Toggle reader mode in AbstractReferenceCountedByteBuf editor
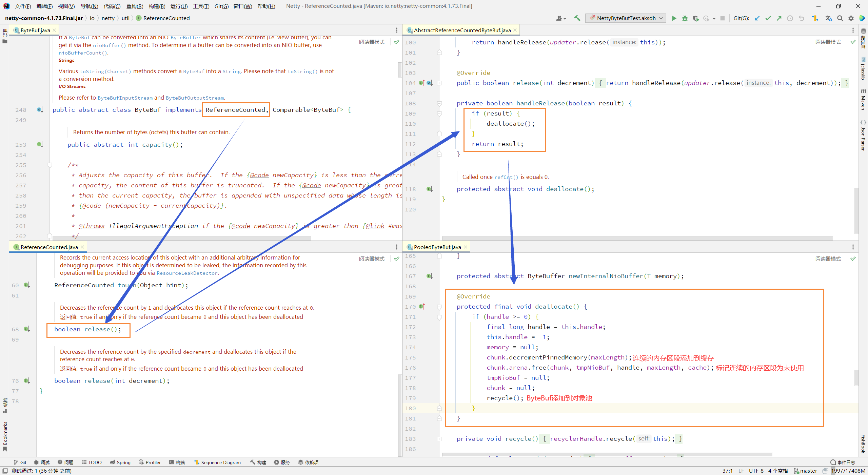Viewport: 868px width, 475px height. [x=828, y=42]
